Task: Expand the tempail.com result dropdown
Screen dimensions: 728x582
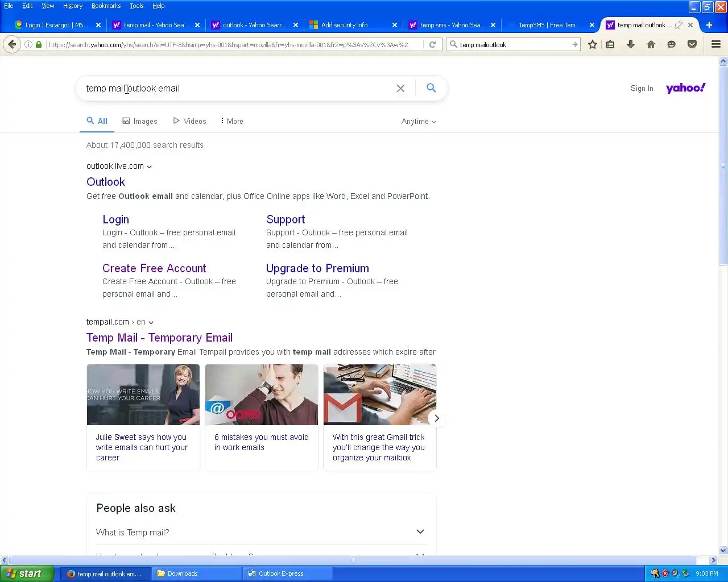Action: click(151, 322)
